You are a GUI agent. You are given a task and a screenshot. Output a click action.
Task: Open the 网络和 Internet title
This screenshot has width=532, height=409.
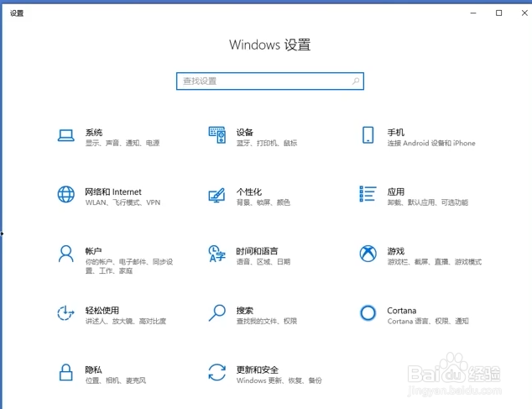tap(113, 191)
